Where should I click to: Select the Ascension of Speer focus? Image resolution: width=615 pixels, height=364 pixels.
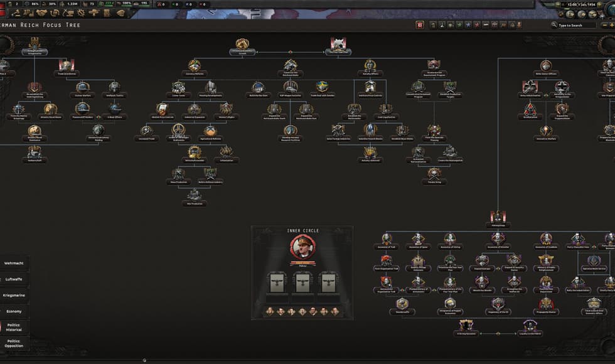click(x=418, y=241)
